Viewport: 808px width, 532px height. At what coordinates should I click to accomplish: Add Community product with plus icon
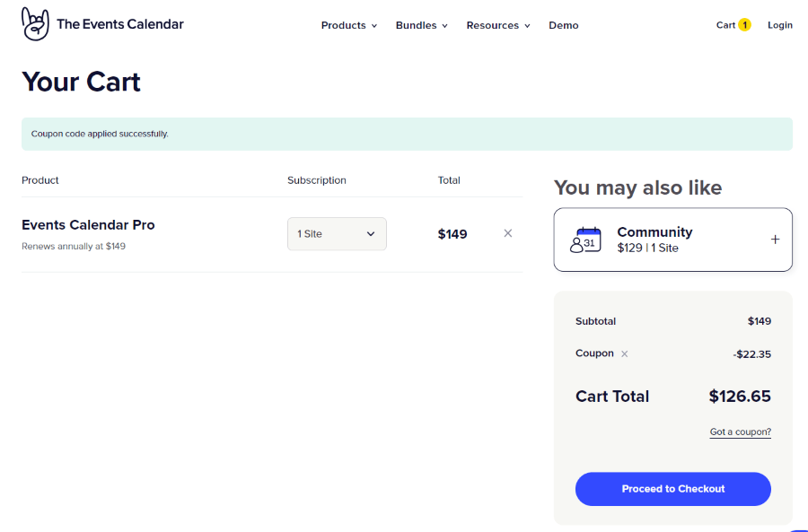pyautogui.click(x=776, y=240)
